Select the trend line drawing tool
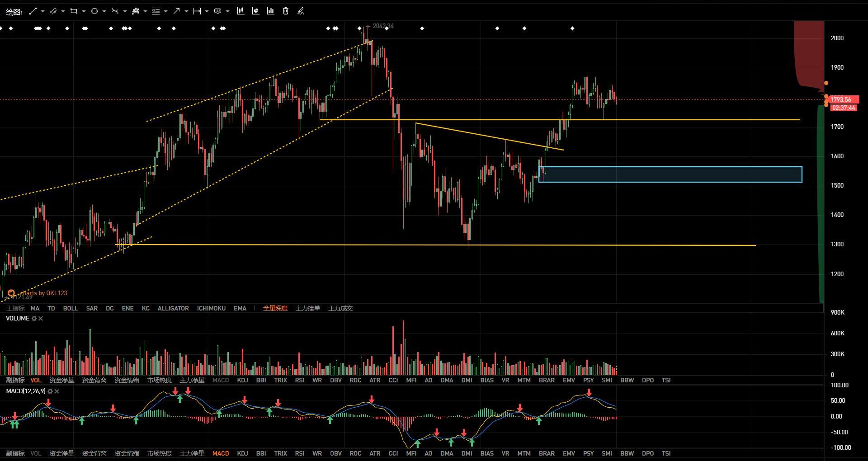Image resolution: width=868 pixels, height=461 pixels. click(x=33, y=11)
